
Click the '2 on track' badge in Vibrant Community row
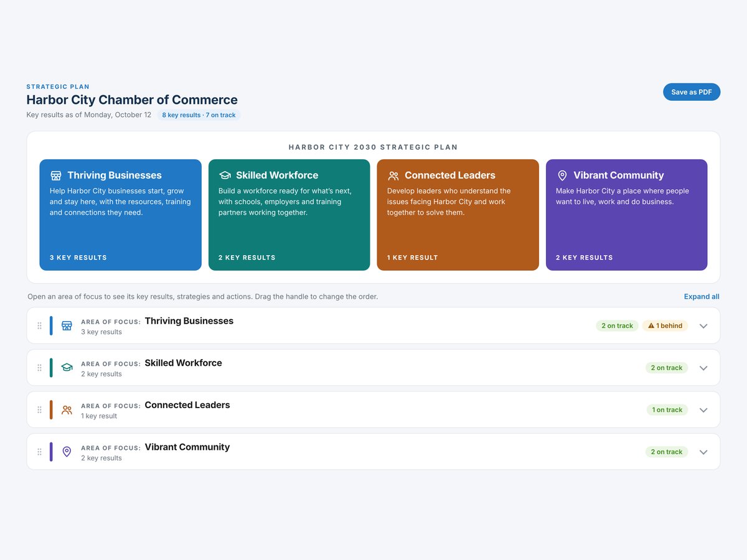(x=667, y=452)
